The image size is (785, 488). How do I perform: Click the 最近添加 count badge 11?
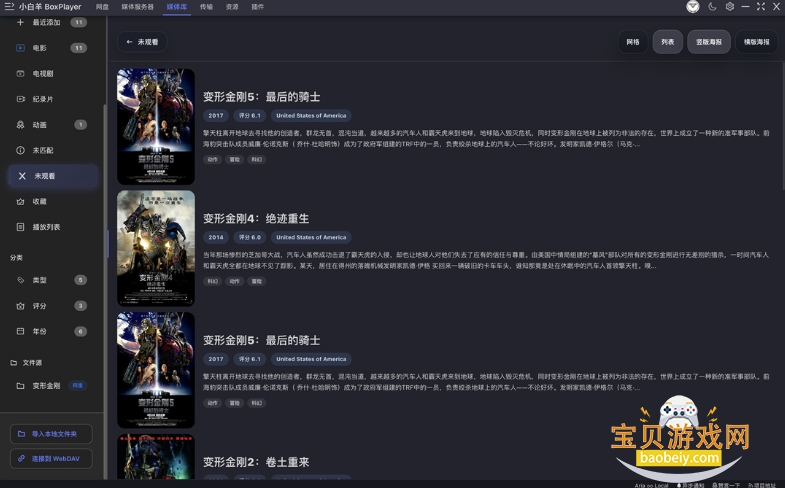(x=79, y=22)
